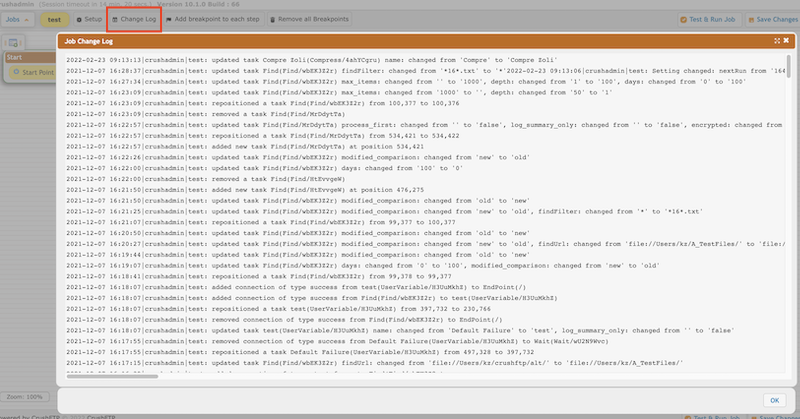Select entry repositioned from 534,421 to 534,422
The height and width of the screenshot is (419, 800).
coord(263,136)
